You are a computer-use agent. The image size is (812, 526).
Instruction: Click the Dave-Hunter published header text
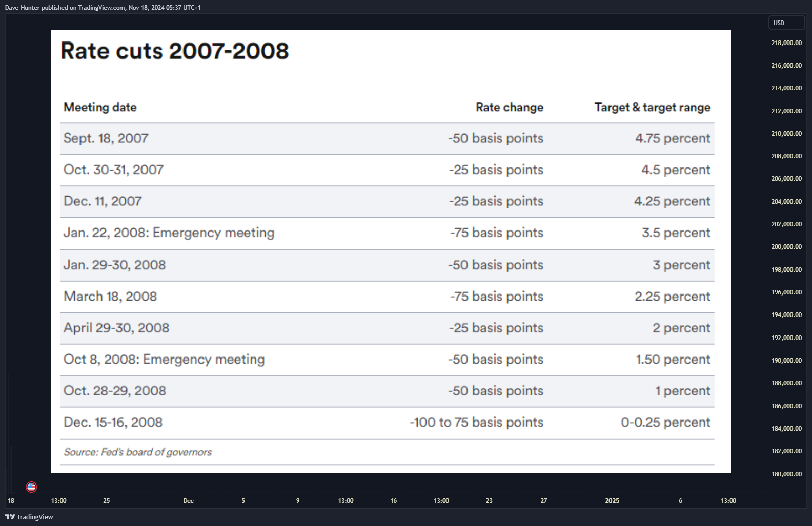[103, 8]
